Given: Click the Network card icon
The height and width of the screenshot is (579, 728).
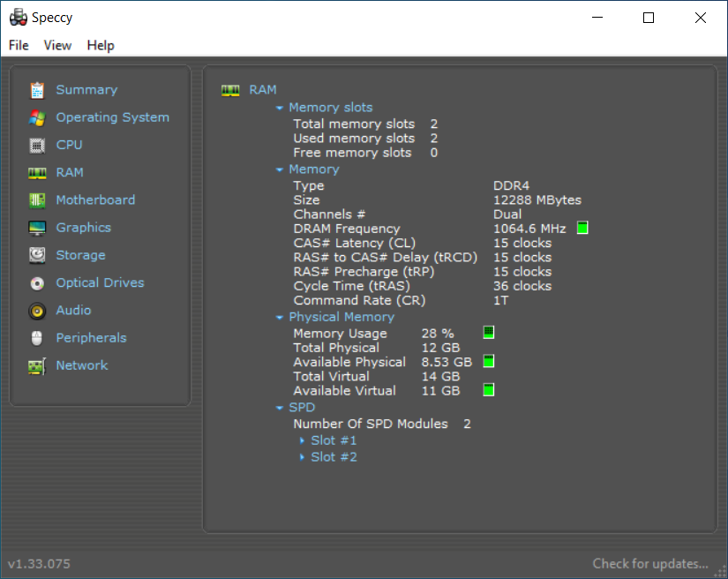Looking at the screenshot, I should pos(37,366).
